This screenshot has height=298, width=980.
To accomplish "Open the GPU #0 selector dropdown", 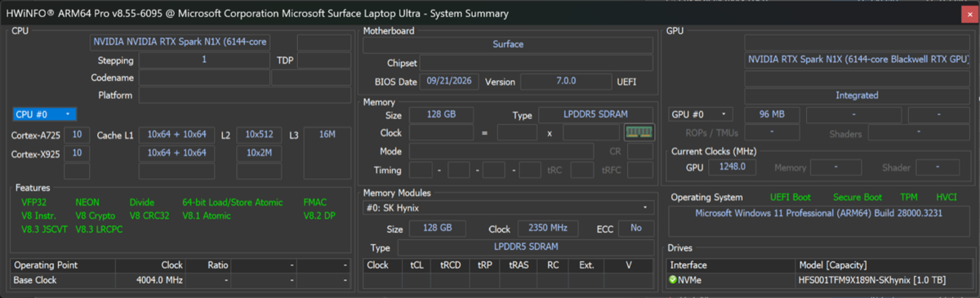I will tap(701, 114).
